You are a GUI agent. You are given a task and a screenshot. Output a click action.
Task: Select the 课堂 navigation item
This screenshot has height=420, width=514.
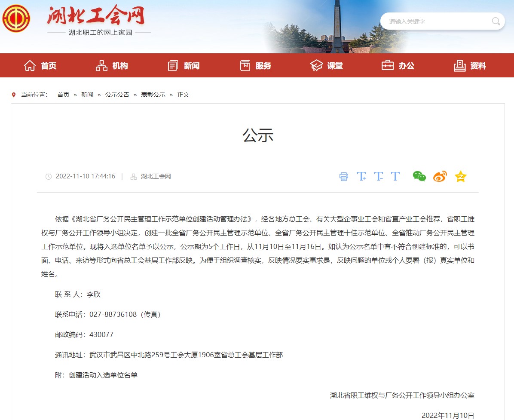click(327, 66)
